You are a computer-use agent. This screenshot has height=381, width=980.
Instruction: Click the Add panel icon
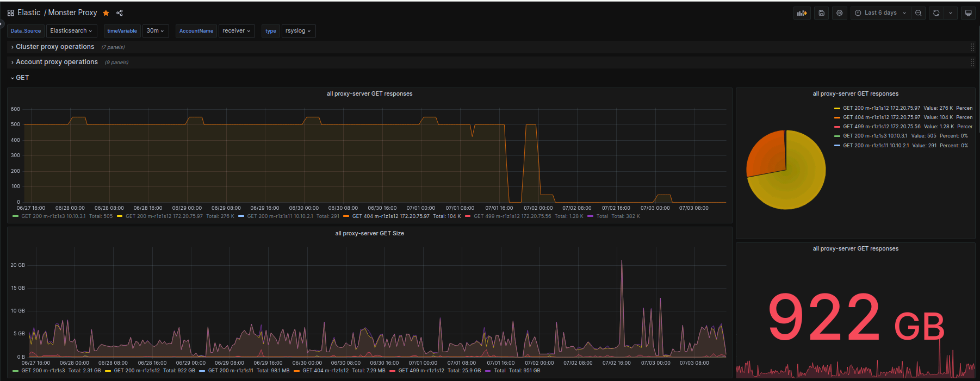pyautogui.click(x=802, y=13)
